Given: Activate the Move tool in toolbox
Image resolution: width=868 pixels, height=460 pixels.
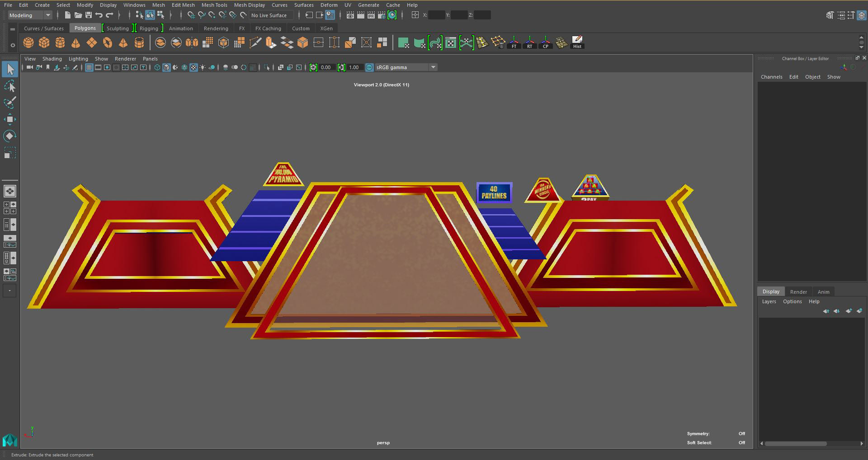Looking at the screenshot, I should pos(10,119).
